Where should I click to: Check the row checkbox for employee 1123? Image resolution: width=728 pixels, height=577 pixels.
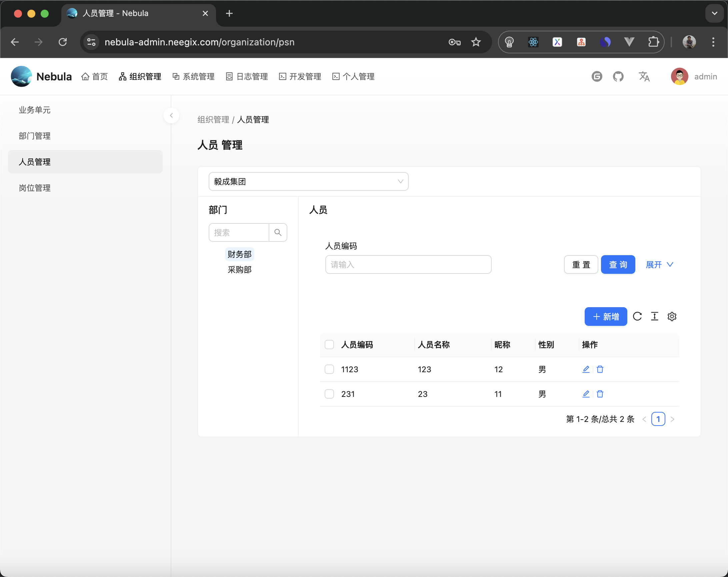tap(329, 369)
